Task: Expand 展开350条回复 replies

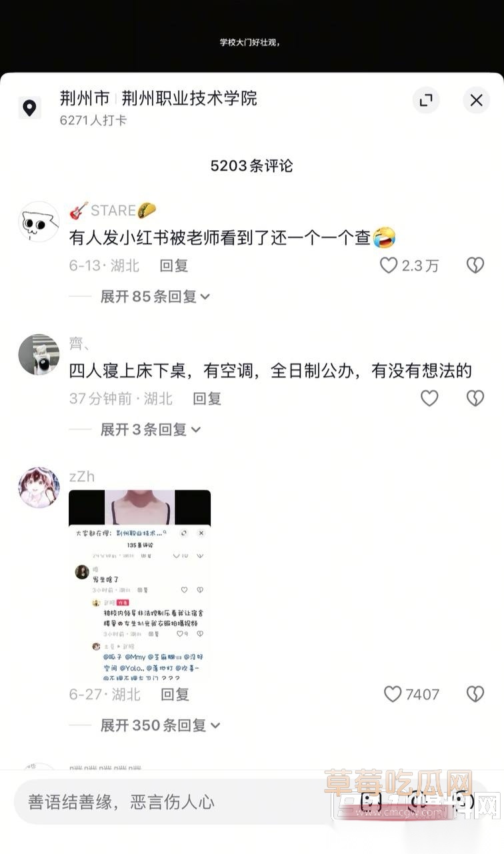Action: click(x=160, y=725)
